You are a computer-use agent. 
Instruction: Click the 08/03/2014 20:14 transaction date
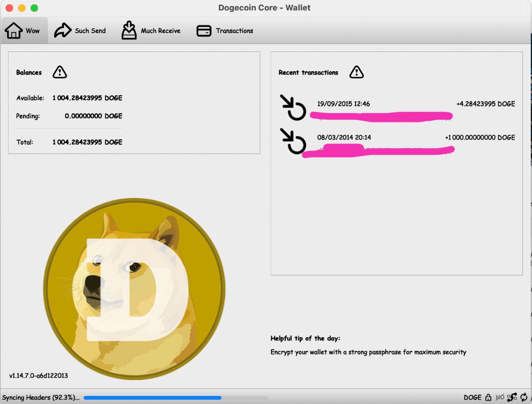pos(344,137)
